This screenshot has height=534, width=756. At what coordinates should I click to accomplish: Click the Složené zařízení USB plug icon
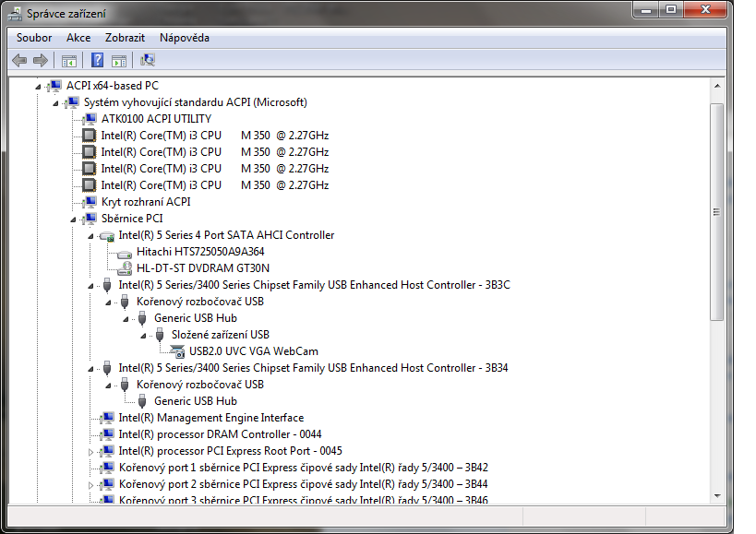pos(160,335)
